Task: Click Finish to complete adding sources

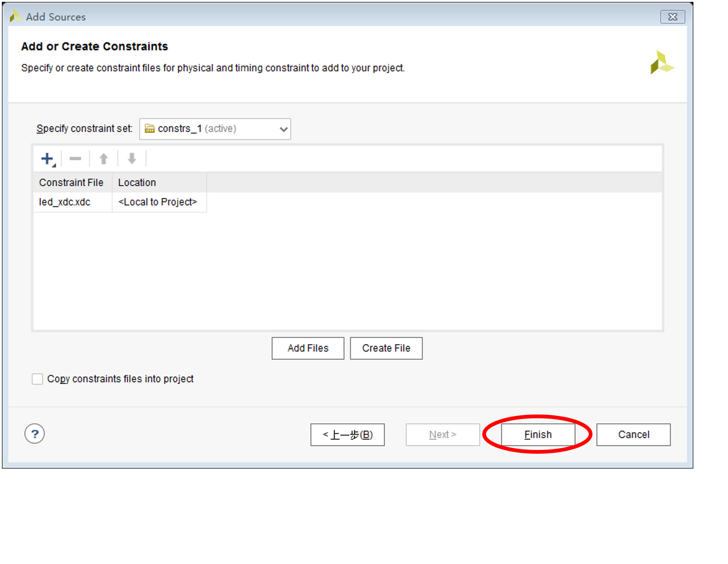Action: pyautogui.click(x=538, y=435)
